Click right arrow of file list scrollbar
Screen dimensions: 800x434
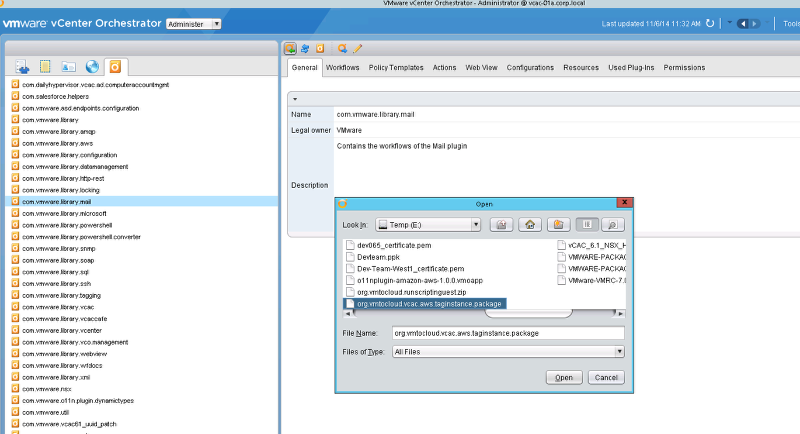pyautogui.click(x=620, y=313)
